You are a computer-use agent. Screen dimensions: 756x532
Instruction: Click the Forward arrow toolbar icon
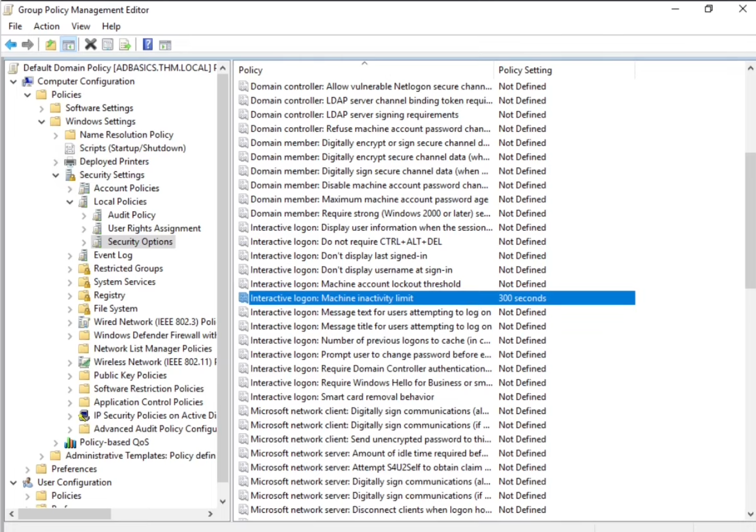[x=28, y=44]
